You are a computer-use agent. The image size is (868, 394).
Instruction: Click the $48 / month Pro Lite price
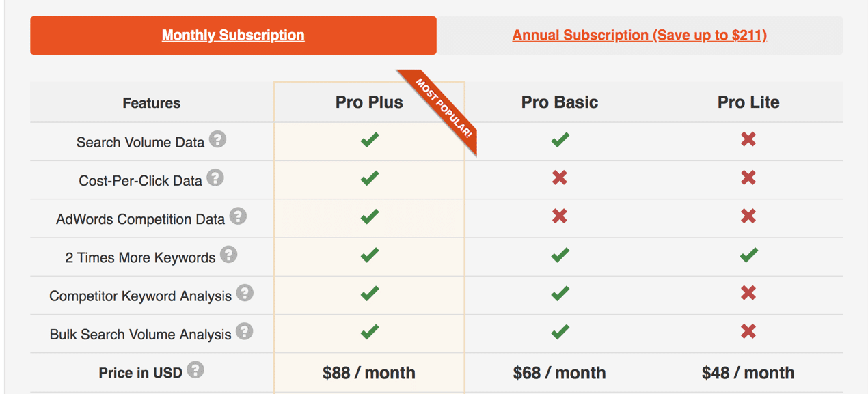click(x=748, y=373)
